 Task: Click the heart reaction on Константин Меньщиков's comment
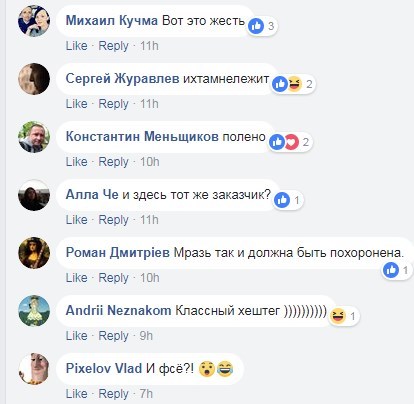pos(291,142)
